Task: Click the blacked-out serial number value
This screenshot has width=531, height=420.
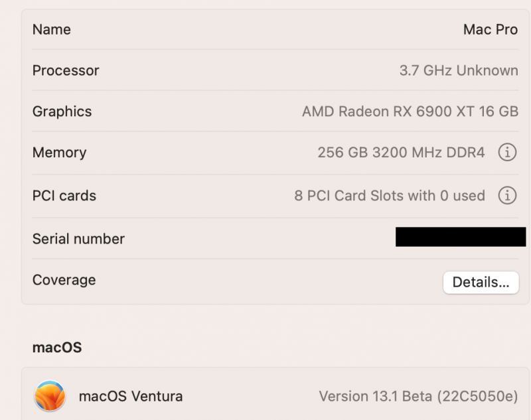Action: coord(460,237)
